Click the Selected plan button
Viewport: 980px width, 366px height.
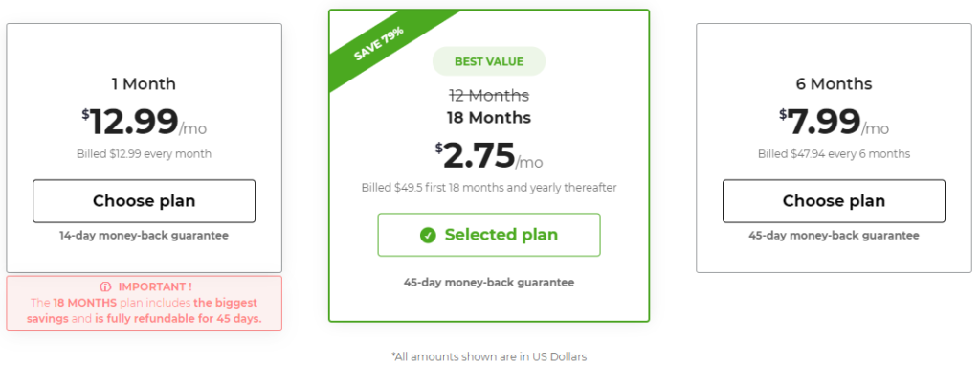489,235
